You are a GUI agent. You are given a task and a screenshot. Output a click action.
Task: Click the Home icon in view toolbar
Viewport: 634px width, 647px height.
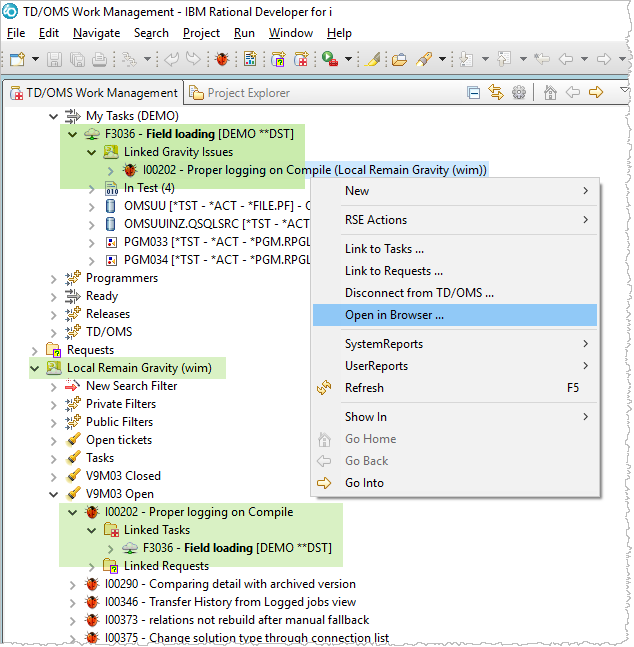(549, 93)
